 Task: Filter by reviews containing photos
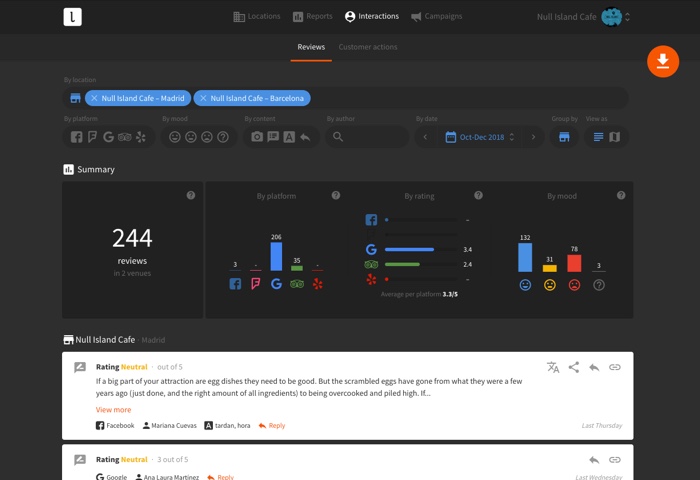[x=257, y=137]
